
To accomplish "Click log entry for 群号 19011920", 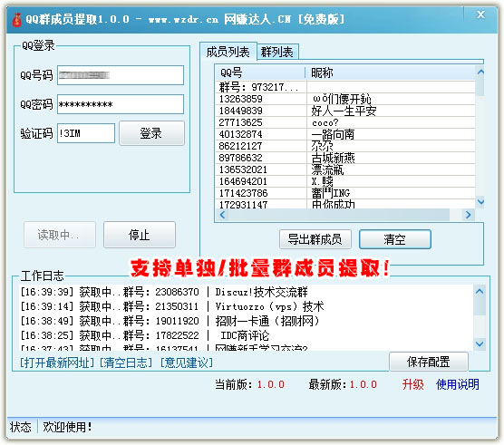I will pos(170,321).
